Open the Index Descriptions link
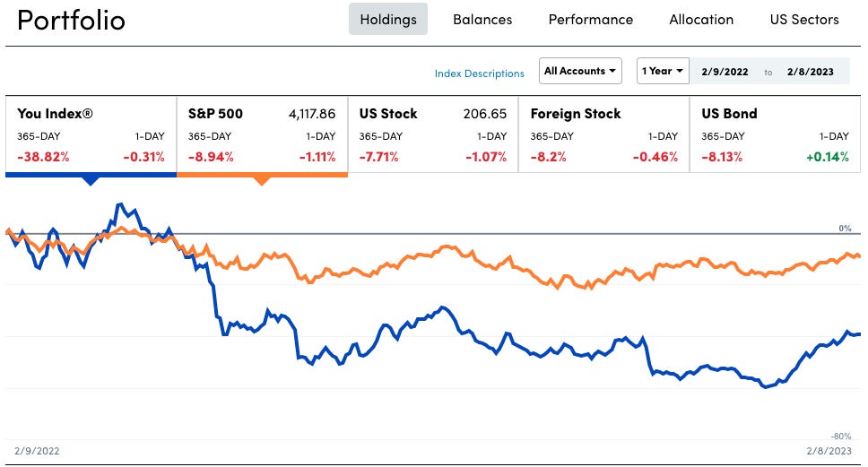Image resolution: width=868 pixels, height=467 pixels. (x=479, y=74)
